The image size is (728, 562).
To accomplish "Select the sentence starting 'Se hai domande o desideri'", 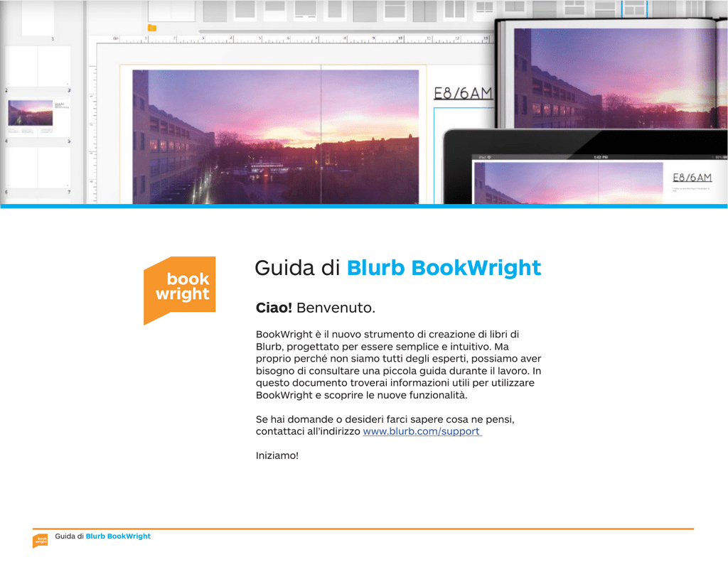I will pos(385,426).
